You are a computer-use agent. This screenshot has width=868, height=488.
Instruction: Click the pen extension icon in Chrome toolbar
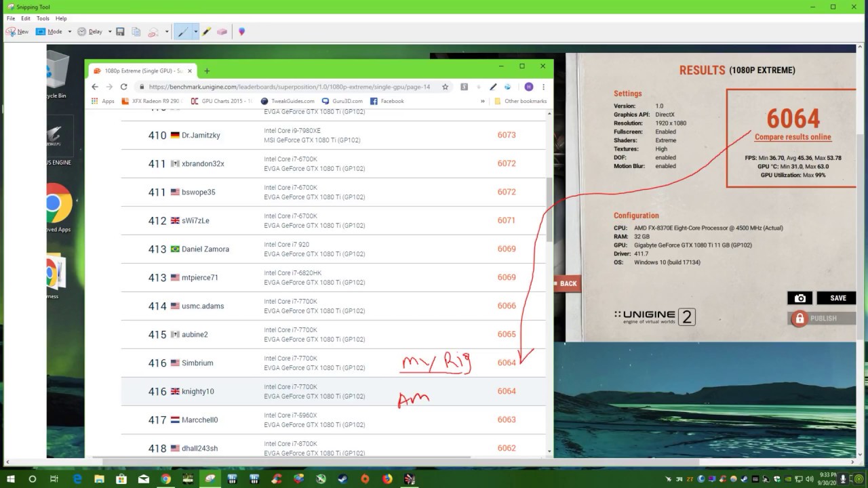pos(493,87)
